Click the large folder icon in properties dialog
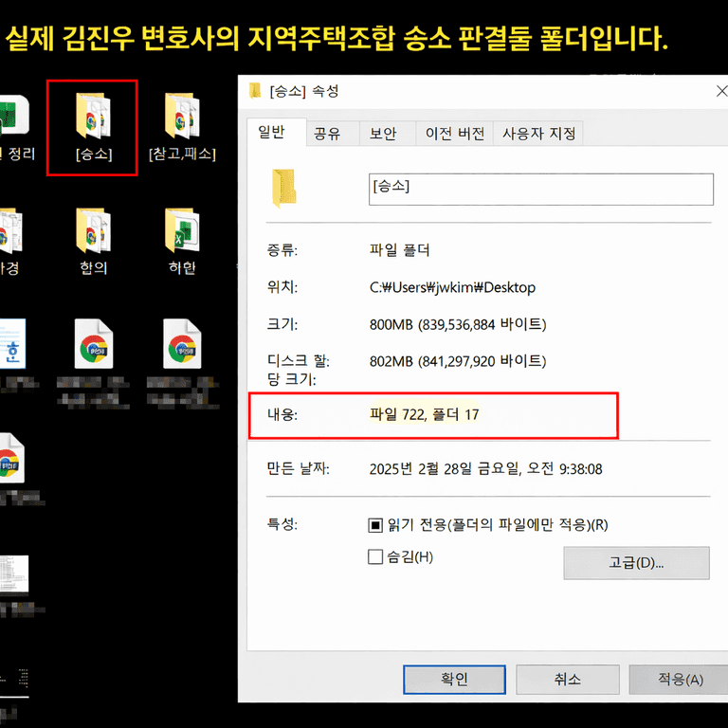Image resolution: width=728 pixels, height=728 pixels. tap(285, 188)
